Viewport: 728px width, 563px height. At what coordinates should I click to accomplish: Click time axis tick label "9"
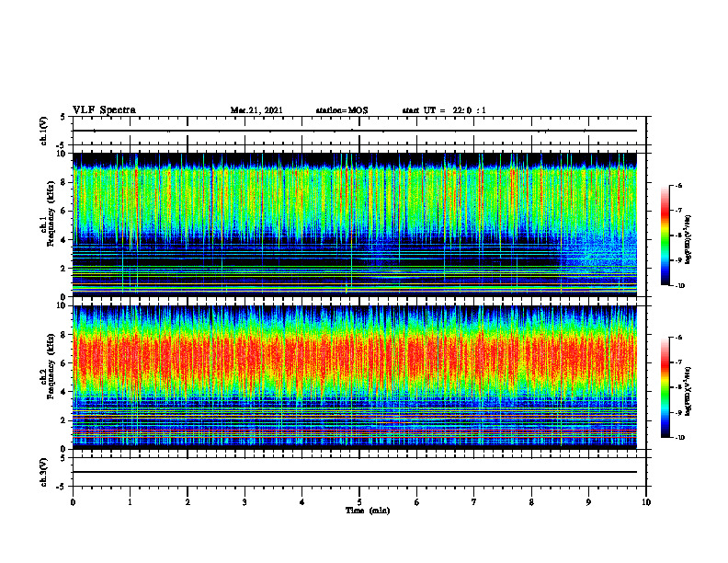click(x=588, y=502)
